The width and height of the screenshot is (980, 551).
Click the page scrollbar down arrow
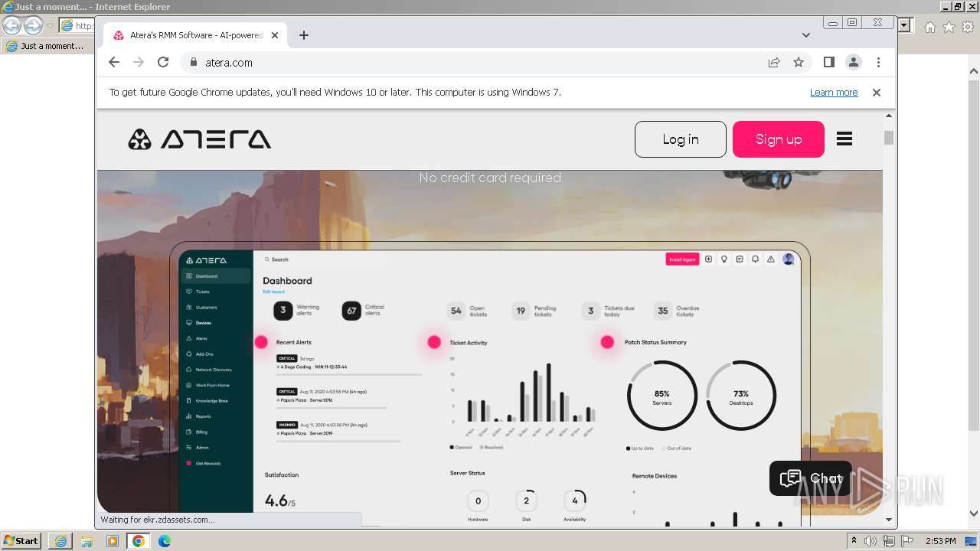889,520
